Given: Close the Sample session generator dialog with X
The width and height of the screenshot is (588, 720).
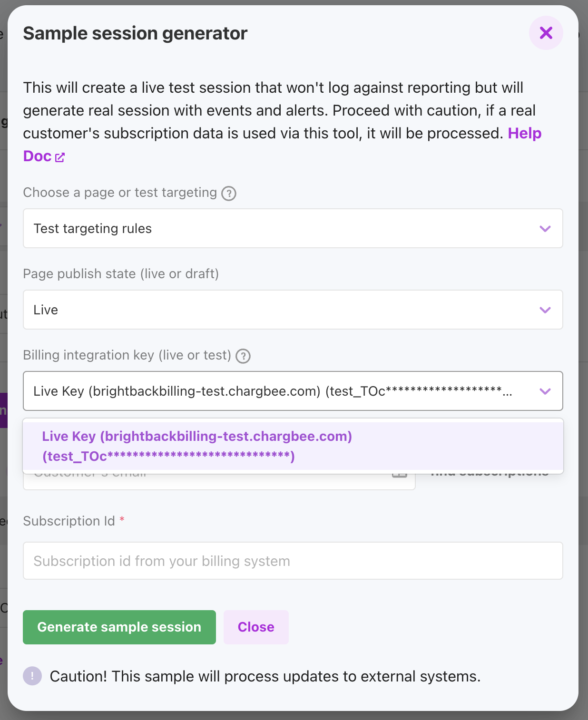Looking at the screenshot, I should pyautogui.click(x=546, y=33).
